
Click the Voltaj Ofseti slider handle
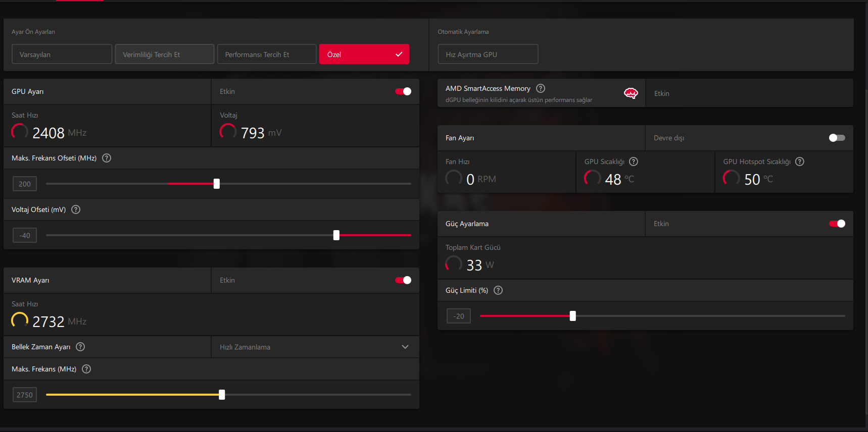336,235
